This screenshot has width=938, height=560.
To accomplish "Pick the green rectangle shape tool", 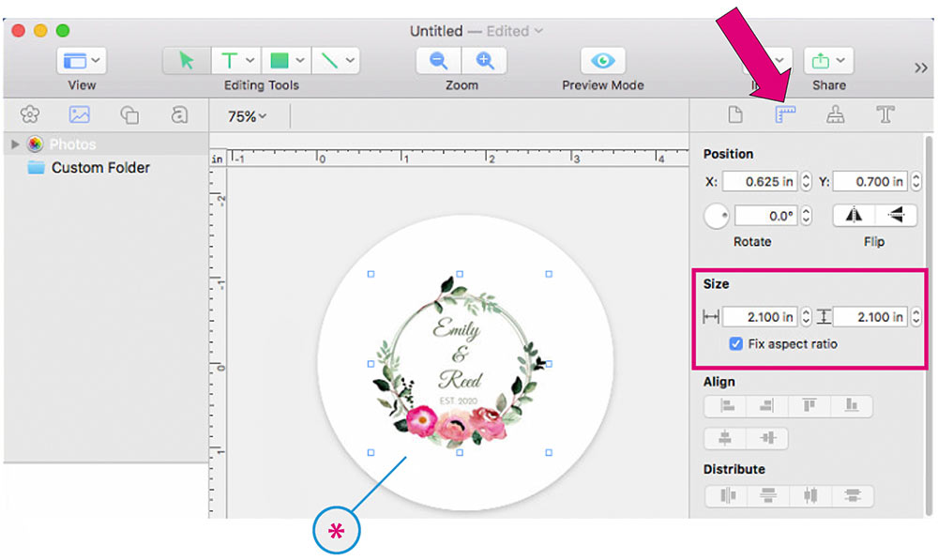I will point(279,60).
